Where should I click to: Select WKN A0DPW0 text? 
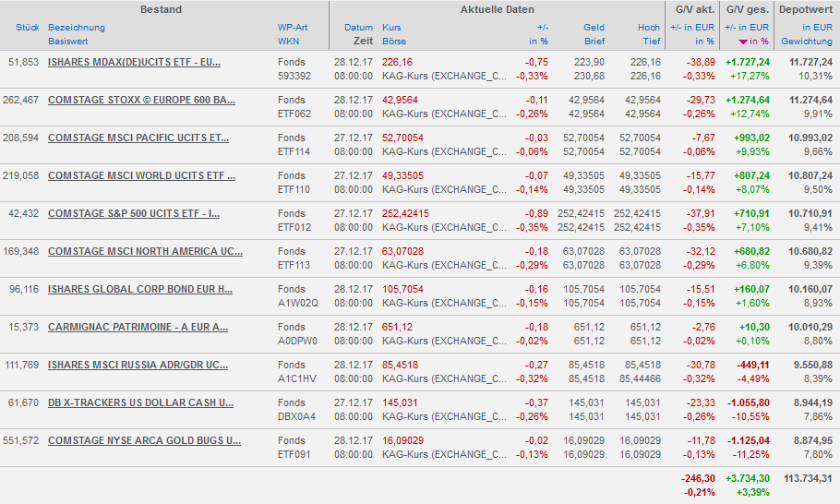click(297, 342)
